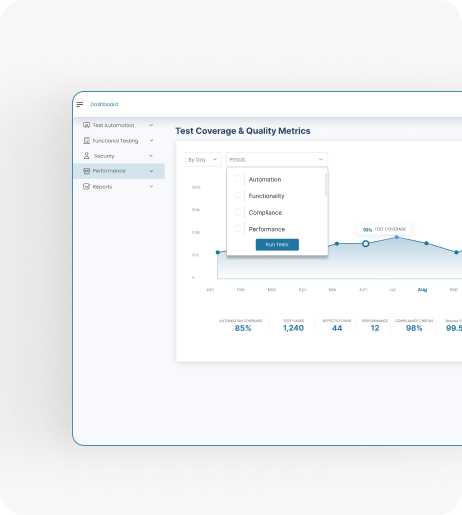The image size is (462, 515).
Task: Click the Test Coverage & Quality Metrics heading
Action: click(x=243, y=131)
